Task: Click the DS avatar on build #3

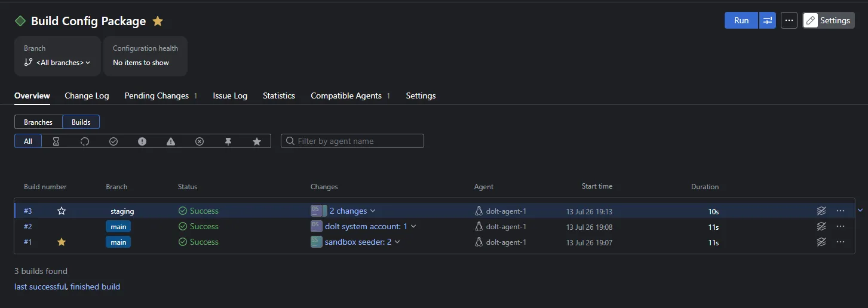Action: pos(317,211)
